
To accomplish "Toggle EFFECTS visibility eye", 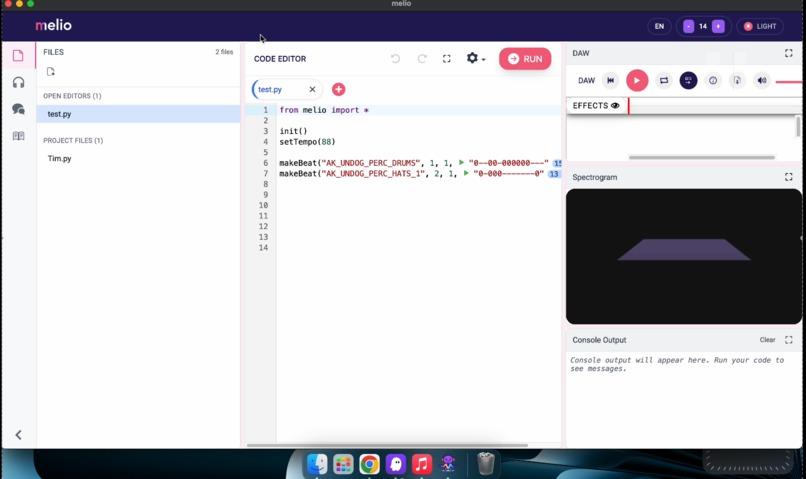I will click(615, 105).
